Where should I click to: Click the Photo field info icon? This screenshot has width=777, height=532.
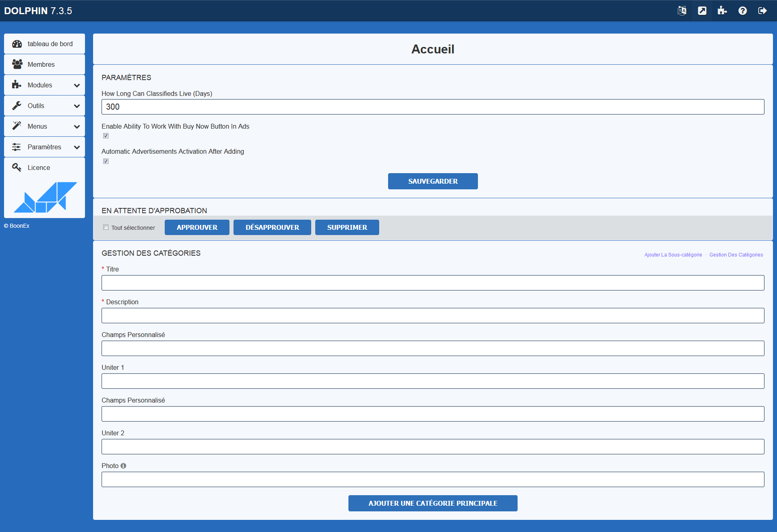(x=123, y=466)
